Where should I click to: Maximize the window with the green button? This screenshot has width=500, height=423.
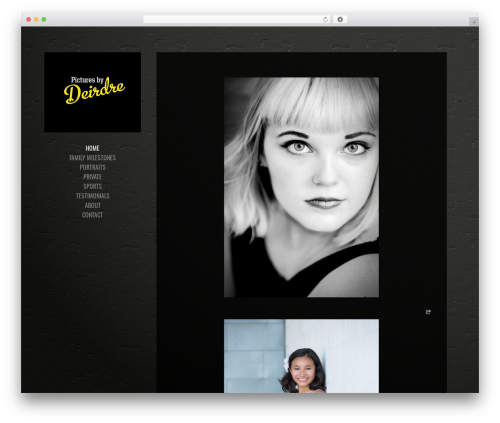coord(44,20)
